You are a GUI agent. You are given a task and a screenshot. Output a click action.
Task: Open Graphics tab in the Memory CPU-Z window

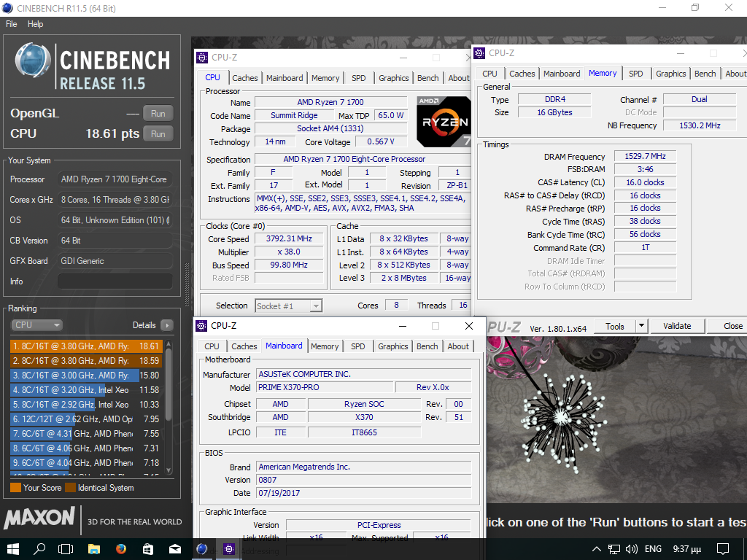(671, 74)
